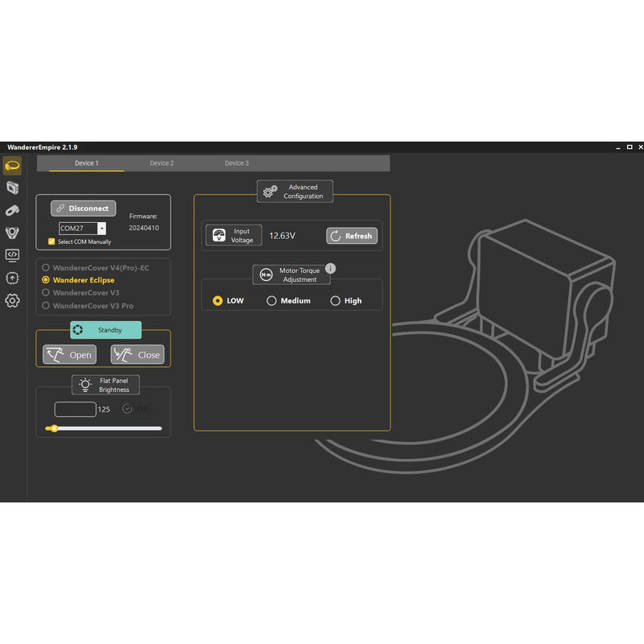The image size is (644, 644).
Task: Click the WandererEmpire 2.1.9 title text
Action: 43,147
